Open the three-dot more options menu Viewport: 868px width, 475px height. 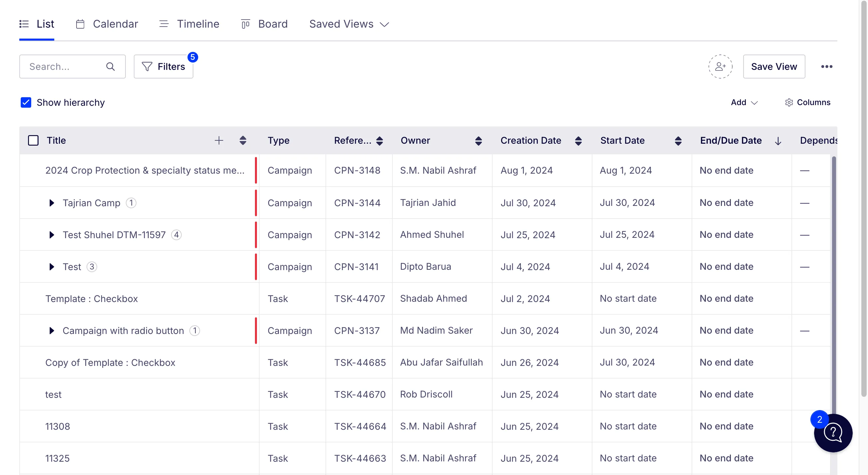[x=826, y=67]
